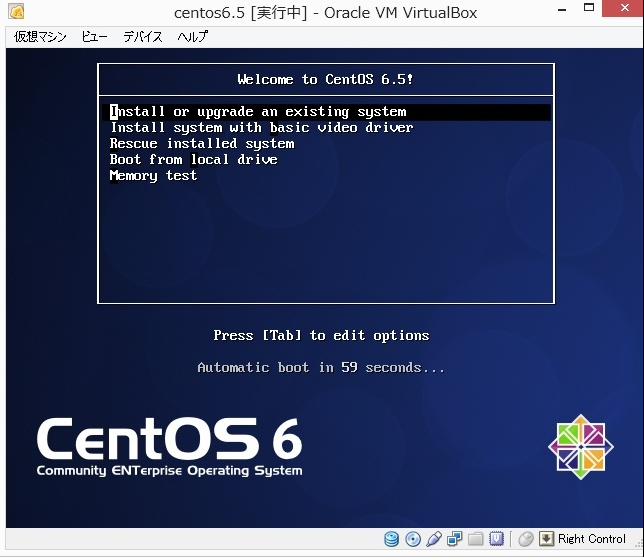The image size is (644, 557).
Task: Click the 'Automatic boot in 59 seconds' text
Action: click(x=321, y=367)
